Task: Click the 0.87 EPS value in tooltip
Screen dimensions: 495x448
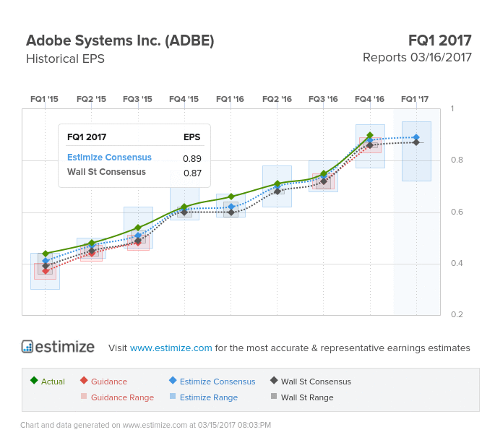Action: [x=192, y=173]
